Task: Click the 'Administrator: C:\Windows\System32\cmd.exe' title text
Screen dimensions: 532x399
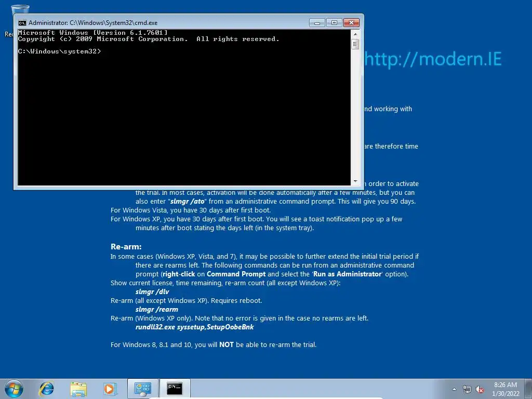Action: tap(93, 23)
